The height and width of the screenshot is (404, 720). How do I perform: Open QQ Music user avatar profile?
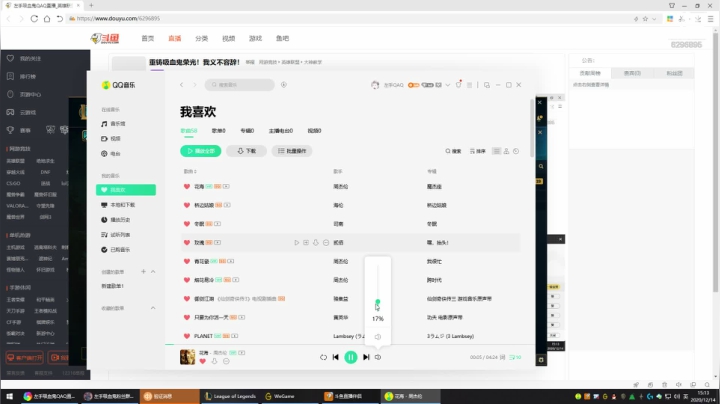coord(375,85)
